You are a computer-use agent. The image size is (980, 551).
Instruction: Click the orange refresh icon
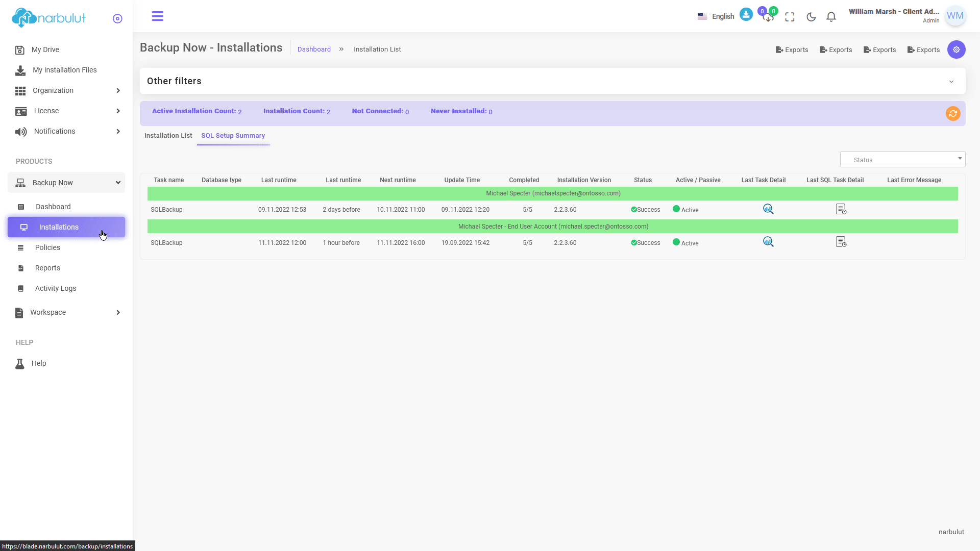pos(953,113)
